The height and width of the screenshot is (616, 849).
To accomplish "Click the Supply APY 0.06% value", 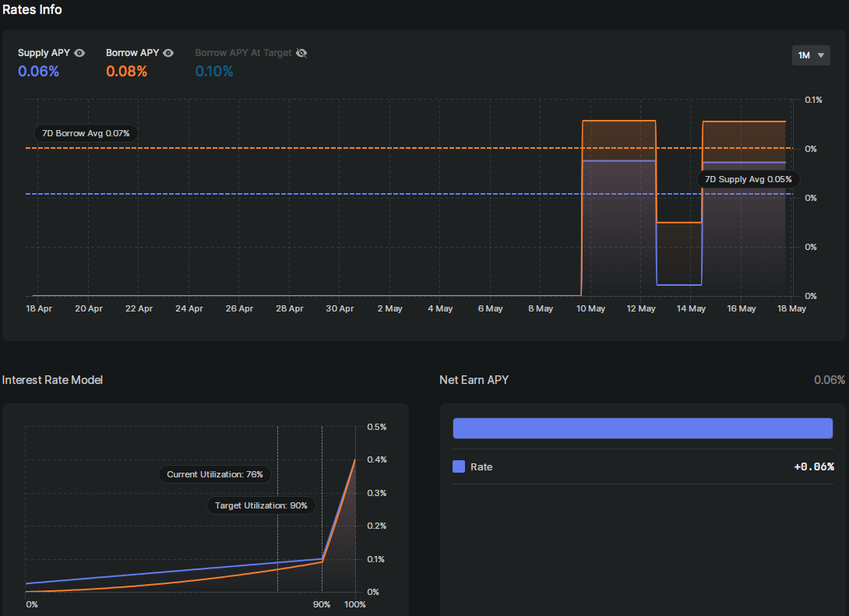I will (38, 72).
